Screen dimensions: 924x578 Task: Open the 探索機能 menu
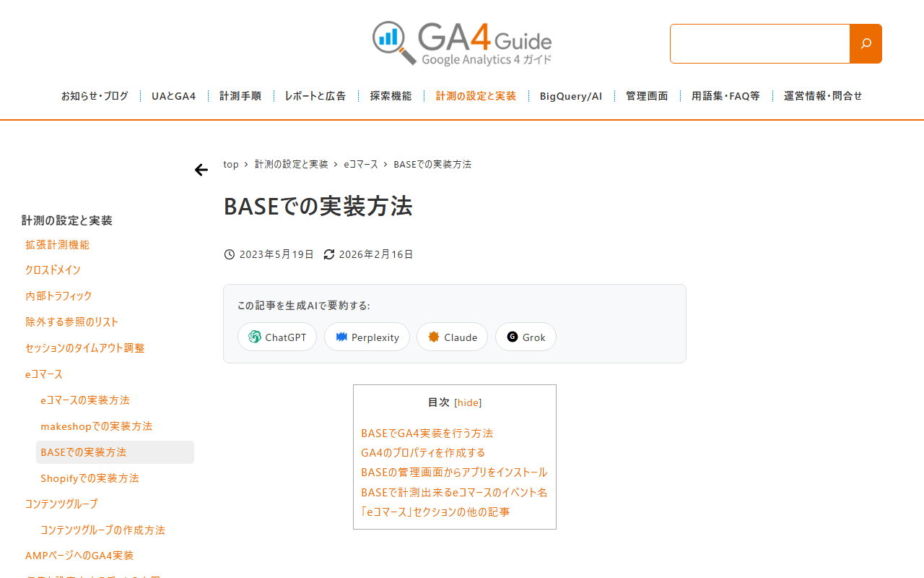391,96
